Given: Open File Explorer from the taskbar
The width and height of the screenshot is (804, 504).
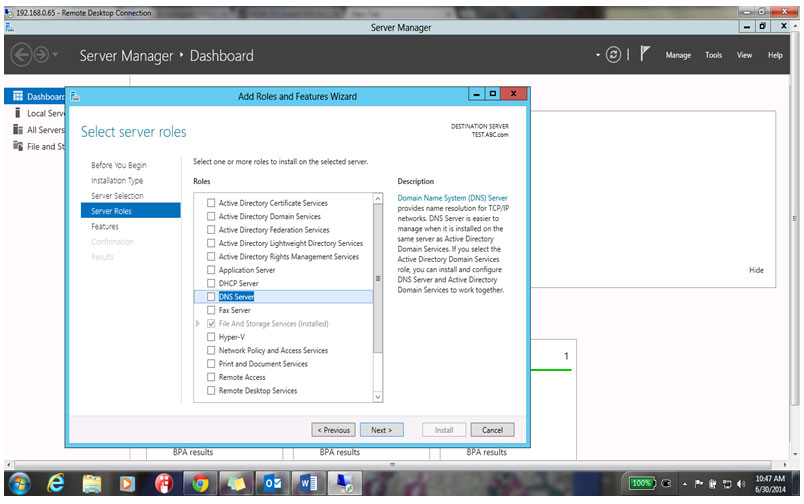Looking at the screenshot, I should point(92,483).
